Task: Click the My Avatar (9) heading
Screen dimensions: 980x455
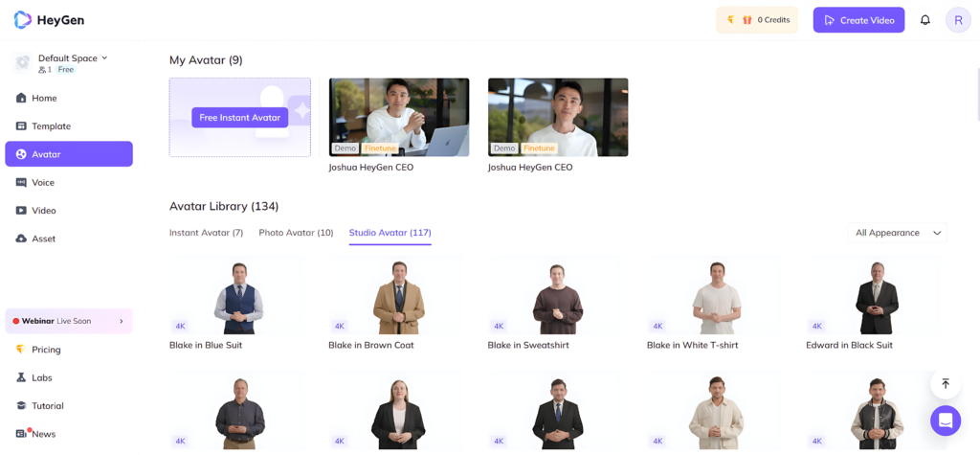Action: (x=206, y=60)
